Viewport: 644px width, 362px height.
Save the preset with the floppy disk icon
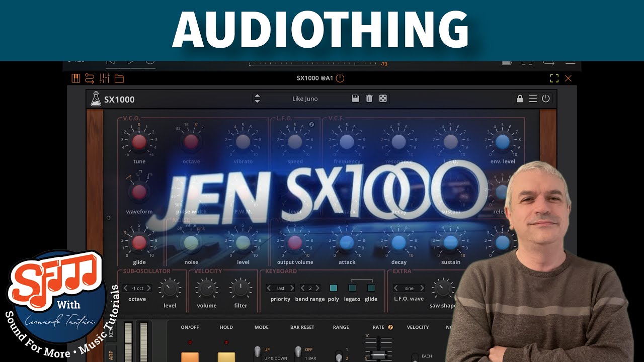(x=355, y=99)
